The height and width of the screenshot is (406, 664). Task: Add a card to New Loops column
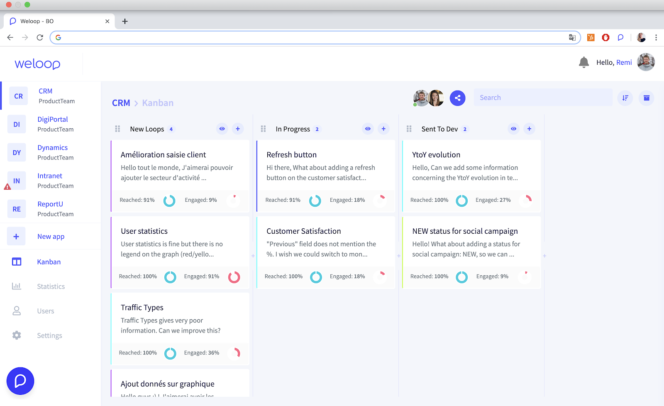tap(237, 129)
